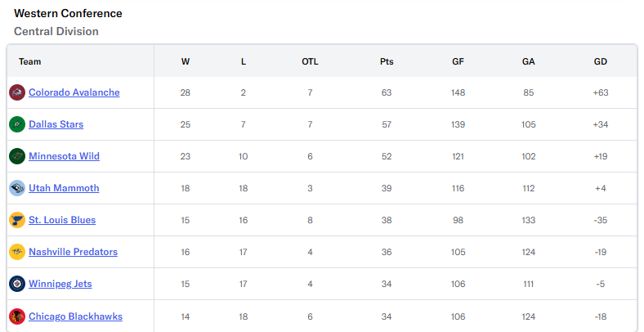Select the Nashville Predators link
This screenshot has width=644, height=332.
[x=73, y=252]
